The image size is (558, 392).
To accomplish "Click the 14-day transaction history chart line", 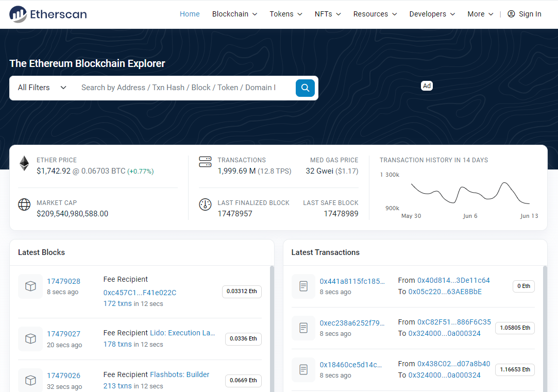I will (470, 193).
